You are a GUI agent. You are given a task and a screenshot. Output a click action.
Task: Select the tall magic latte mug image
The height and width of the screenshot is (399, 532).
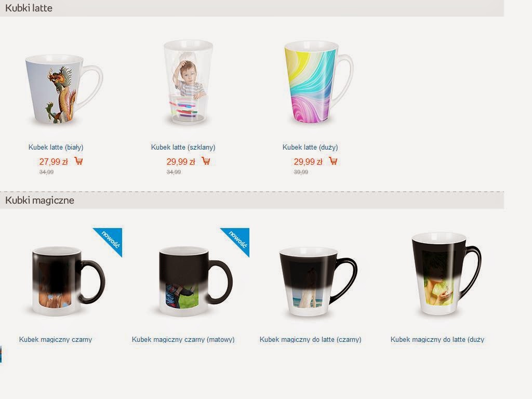pos(446,273)
